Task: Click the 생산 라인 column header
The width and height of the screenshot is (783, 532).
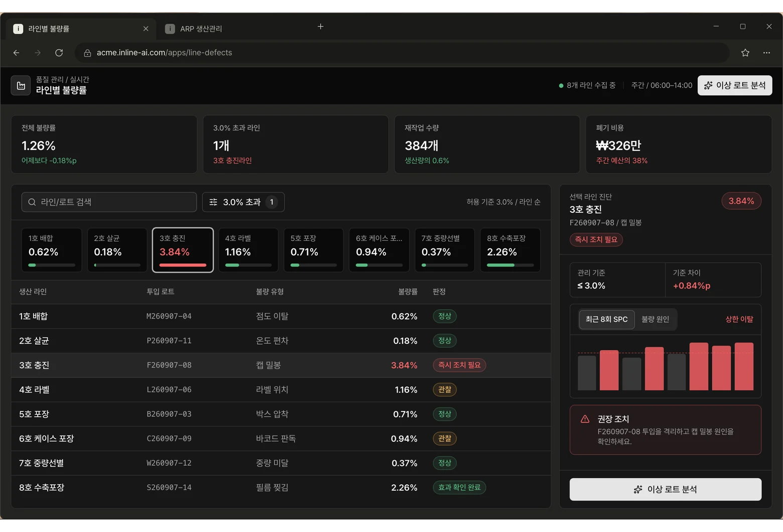Action: coord(33,292)
